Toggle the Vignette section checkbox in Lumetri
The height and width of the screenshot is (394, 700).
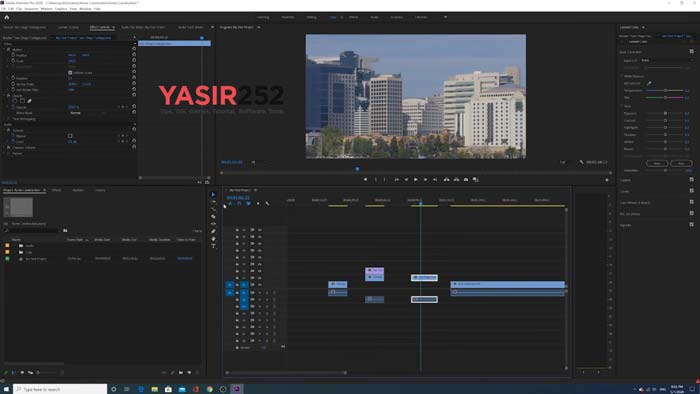pos(692,225)
